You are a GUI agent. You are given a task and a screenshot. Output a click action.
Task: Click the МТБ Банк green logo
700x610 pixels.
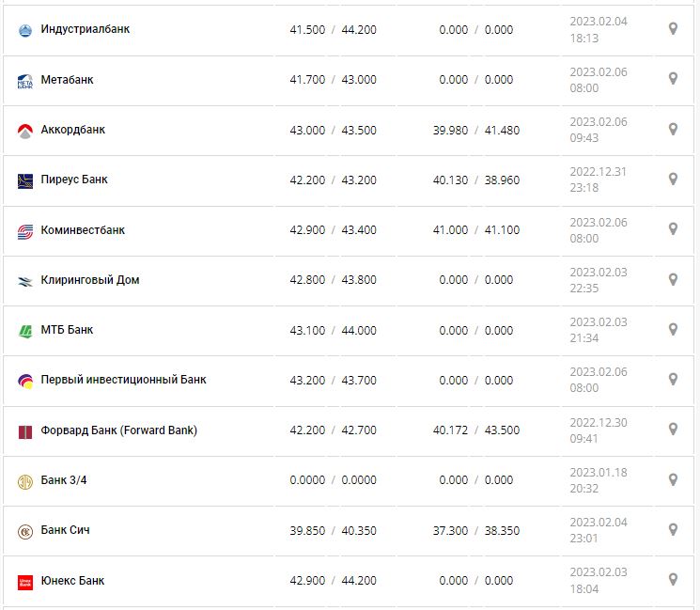tap(25, 331)
